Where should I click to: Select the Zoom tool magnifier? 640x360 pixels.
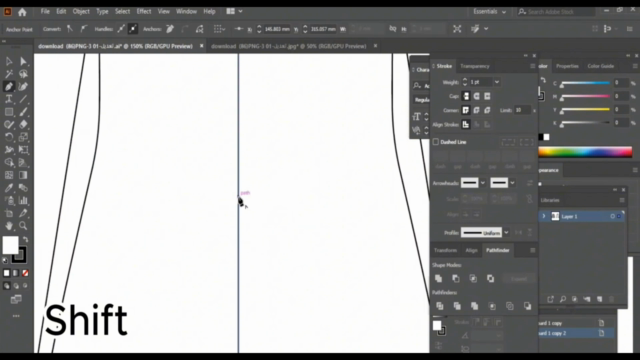tap(23, 226)
